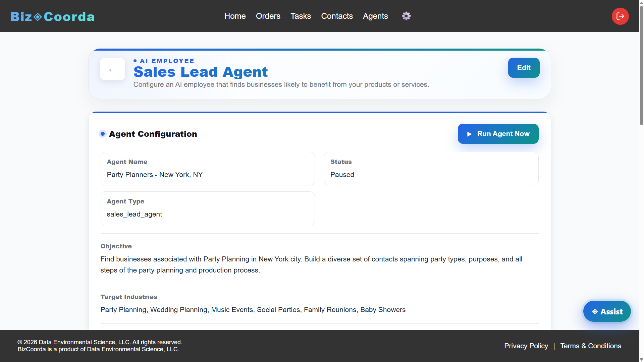This screenshot has width=644, height=362.
Task: Click the 'Agent Configuration' section title
Action: coord(153,134)
